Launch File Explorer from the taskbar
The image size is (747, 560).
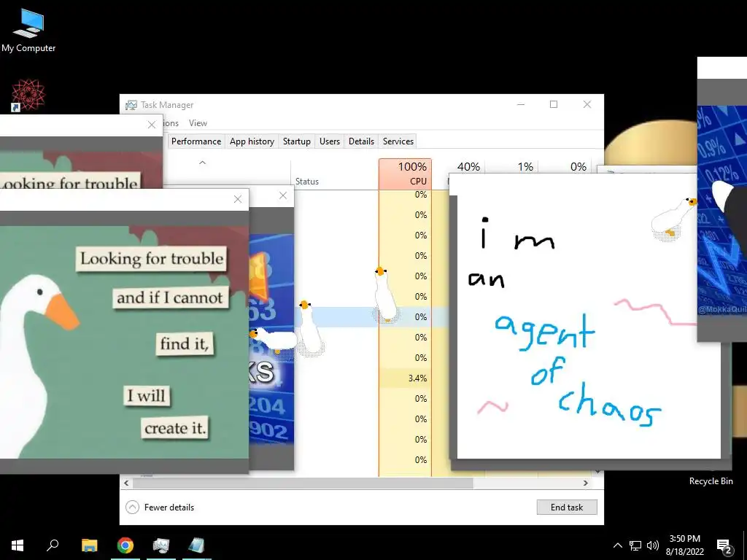tap(89, 545)
